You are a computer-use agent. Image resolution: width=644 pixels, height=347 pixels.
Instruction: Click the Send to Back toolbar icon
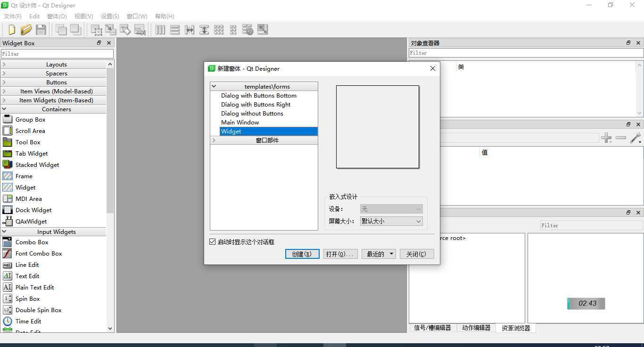[x=61, y=30]
